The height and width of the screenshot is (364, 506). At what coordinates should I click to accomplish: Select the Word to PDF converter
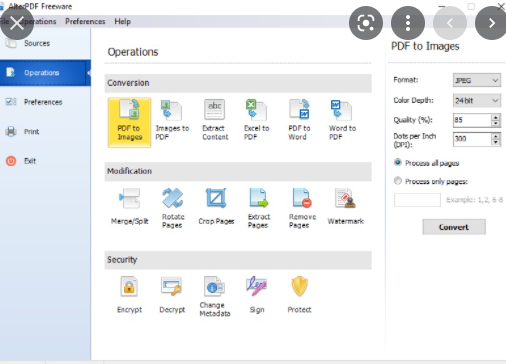pyautogui.click(x=342, y=120)
